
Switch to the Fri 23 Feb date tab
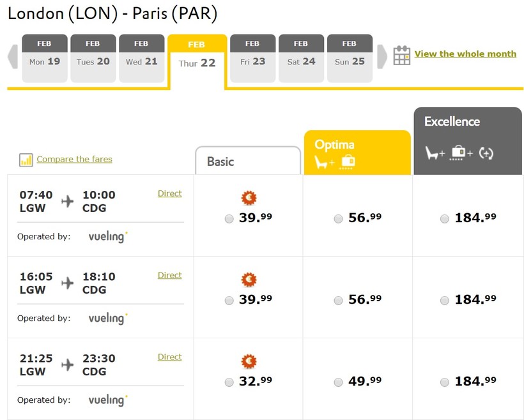click(x=252, y=59)
